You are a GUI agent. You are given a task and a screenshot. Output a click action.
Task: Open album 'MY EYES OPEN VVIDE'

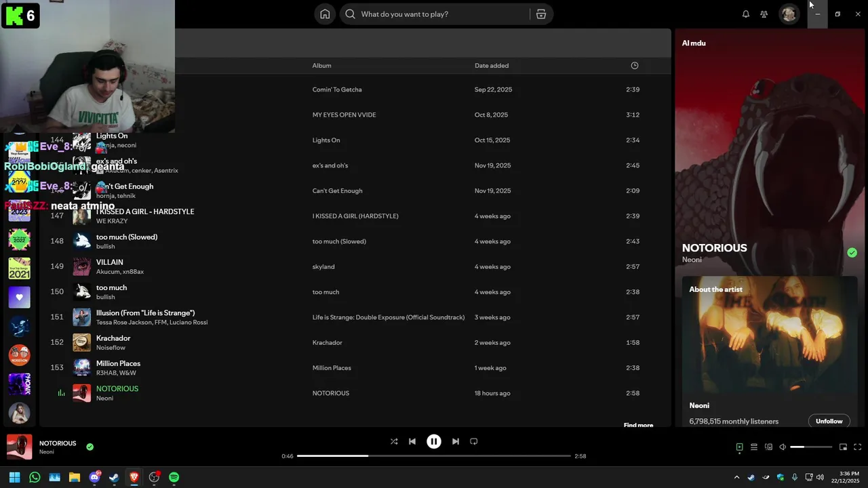point(344,115)
